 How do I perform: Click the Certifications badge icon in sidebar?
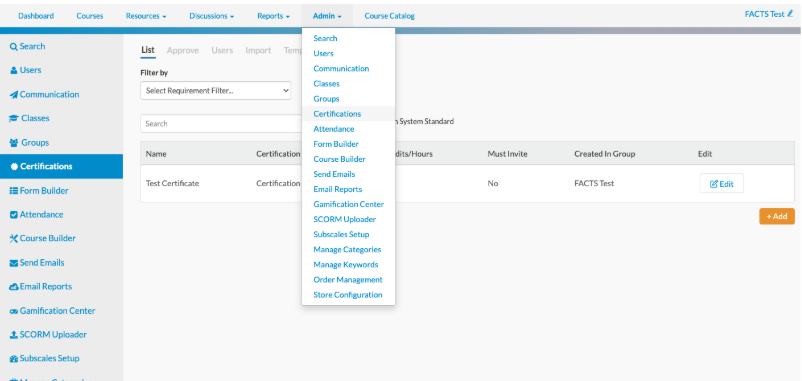[14, 167]
